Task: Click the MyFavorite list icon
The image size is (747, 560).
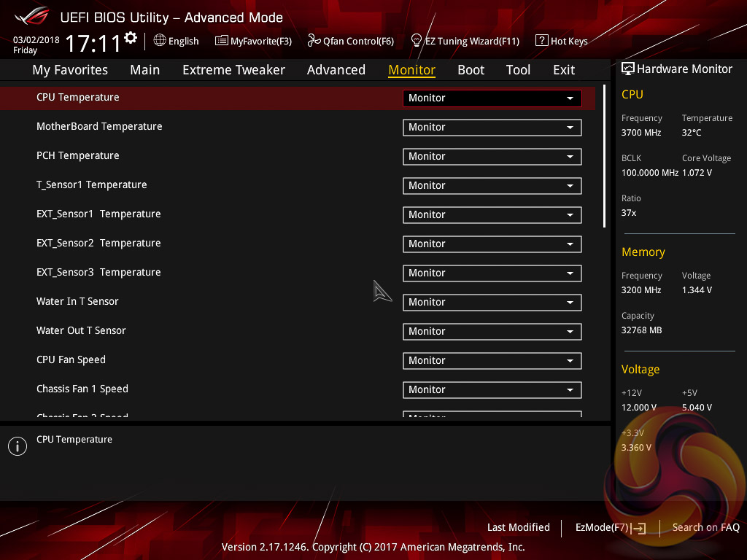Action: tap(222, 41)
